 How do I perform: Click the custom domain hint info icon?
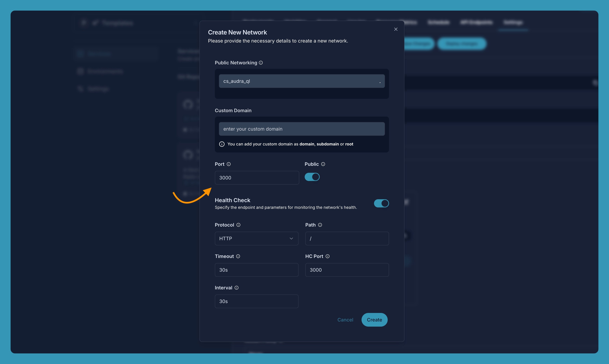click(222, 144)
